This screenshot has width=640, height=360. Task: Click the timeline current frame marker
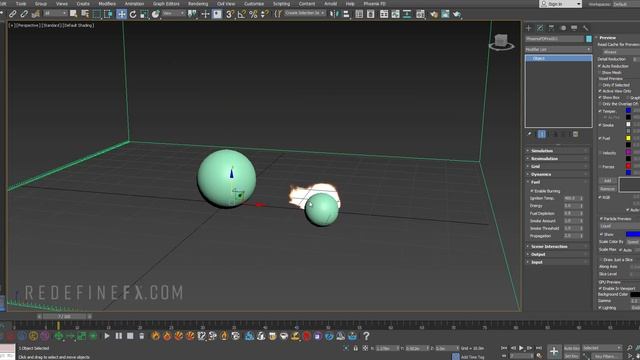tap(58, 325)
